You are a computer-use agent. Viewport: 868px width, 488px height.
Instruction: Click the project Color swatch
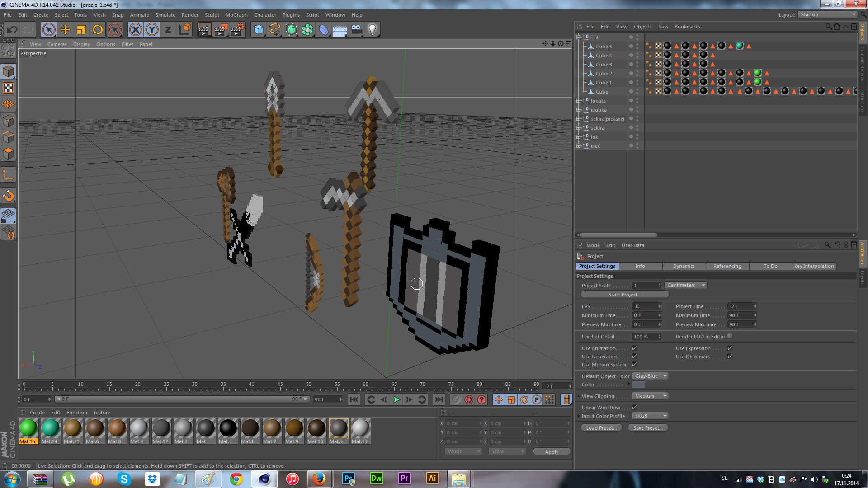(638, 385)
